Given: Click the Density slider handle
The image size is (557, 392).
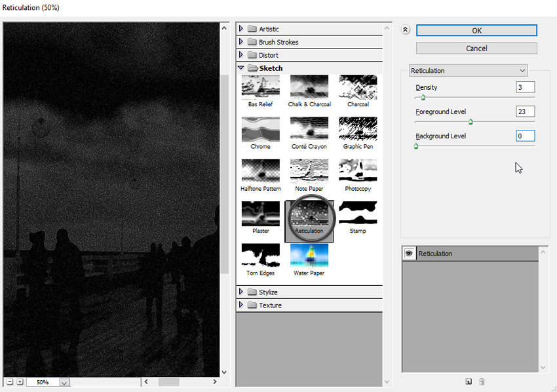Looking at the screenshot, I should (x=423, y=98).
